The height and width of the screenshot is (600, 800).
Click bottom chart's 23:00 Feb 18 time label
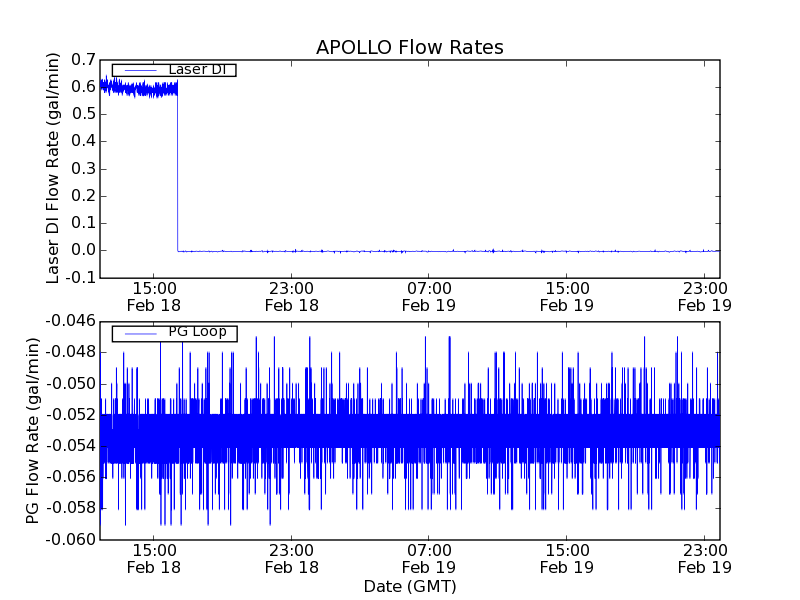coord(291,559)
